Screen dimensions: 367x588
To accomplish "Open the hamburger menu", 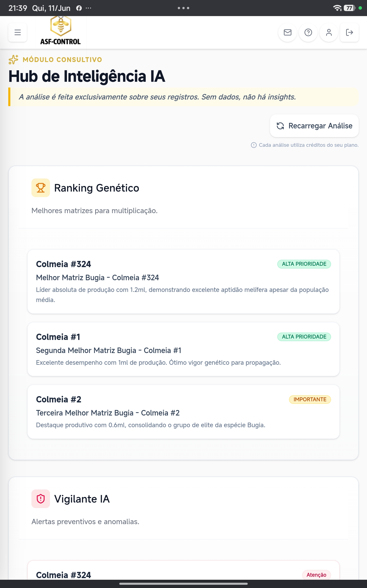I will pos(17,32).
